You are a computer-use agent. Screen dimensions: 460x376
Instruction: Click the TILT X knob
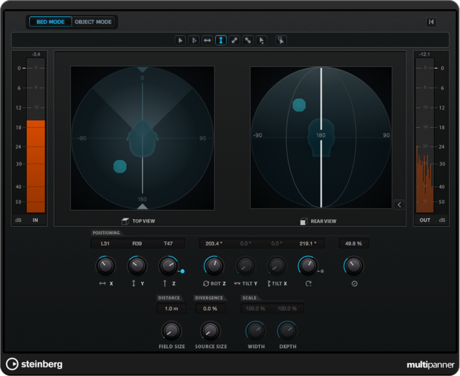tap(277, 266)
